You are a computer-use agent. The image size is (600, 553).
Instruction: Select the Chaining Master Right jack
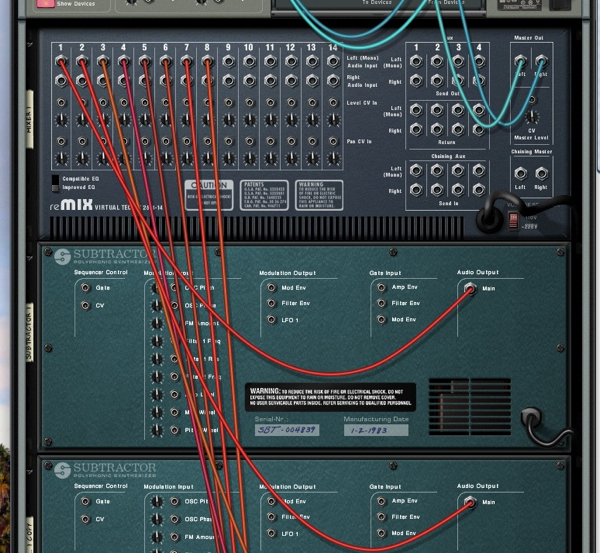coord(541,172)
